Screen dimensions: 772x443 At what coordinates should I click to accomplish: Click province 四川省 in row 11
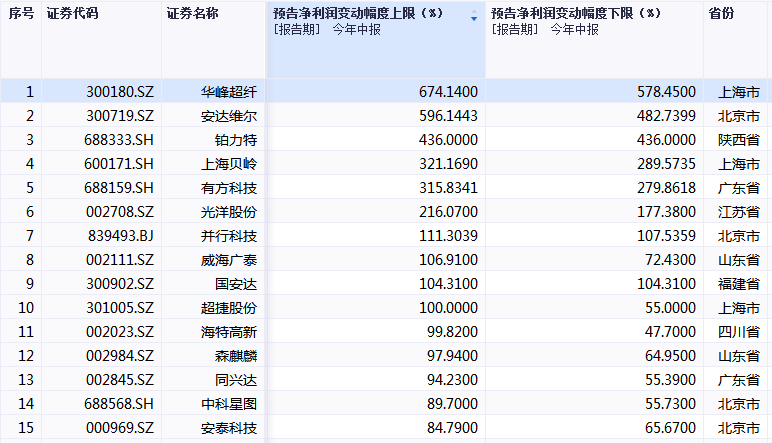tap(739, 332)
